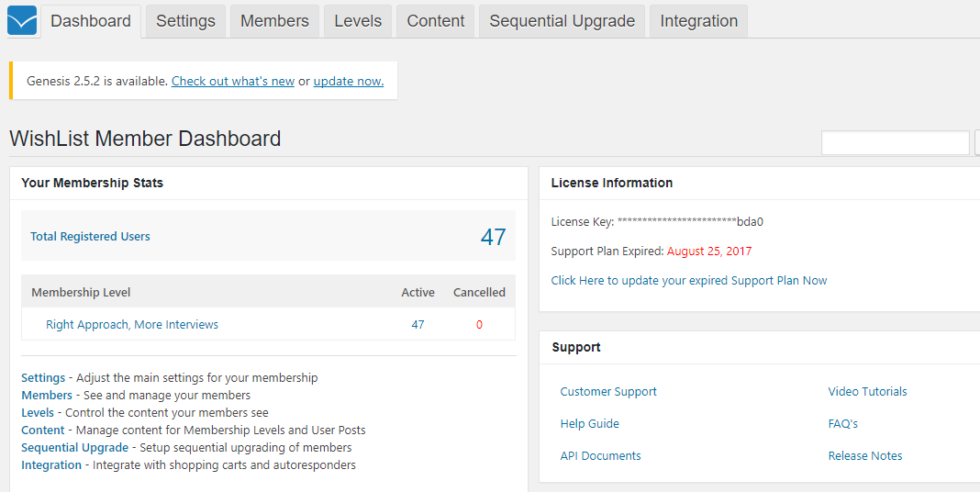The width and height of the screenshot is (980, 492).
Task: Open Video Tutorials link
Action: click(867, 392)
